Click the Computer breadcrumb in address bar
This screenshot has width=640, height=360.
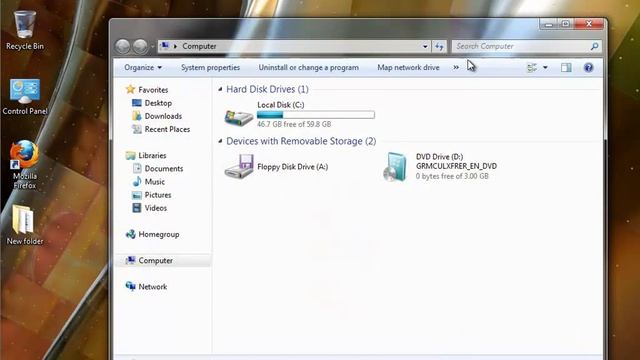coord(199,46)
